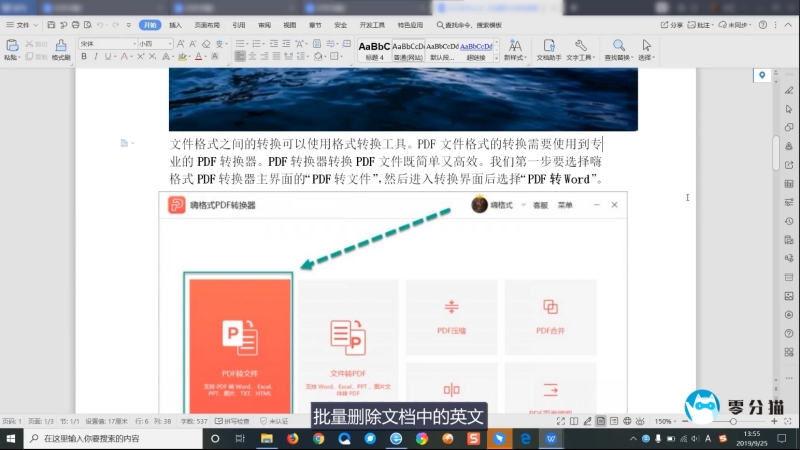
Task: Toggle Italic formatting
Action: [x=97, y=57]
